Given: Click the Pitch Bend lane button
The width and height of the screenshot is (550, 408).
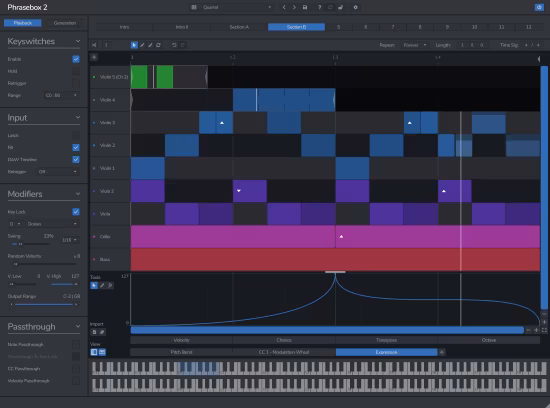Looking at the screenshot, I should pos(181,352).
